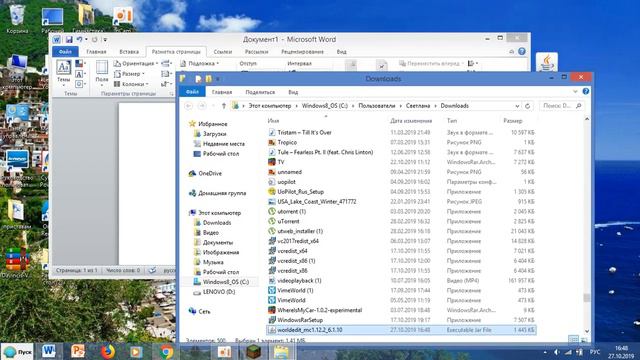The height and width of the screenshot is (360, 640).
Task: Launch Firefox from the taskbar
Action: coord(108,351)
